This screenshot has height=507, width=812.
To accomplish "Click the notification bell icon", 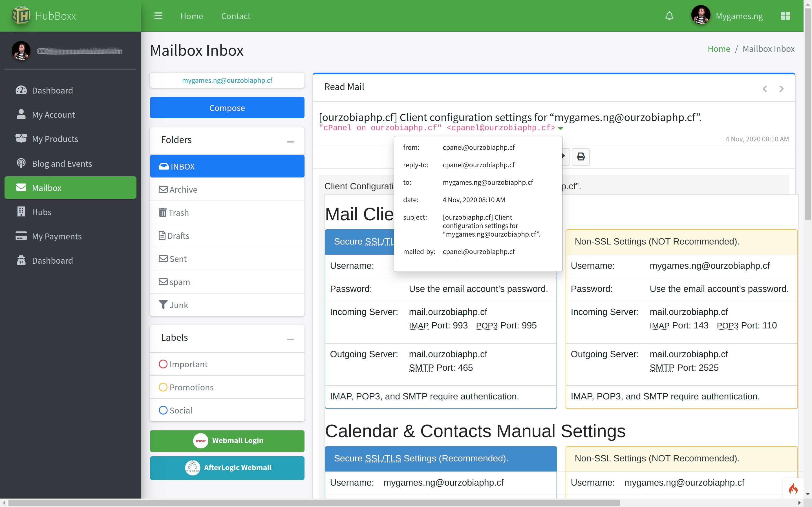I will coord(669,16).
